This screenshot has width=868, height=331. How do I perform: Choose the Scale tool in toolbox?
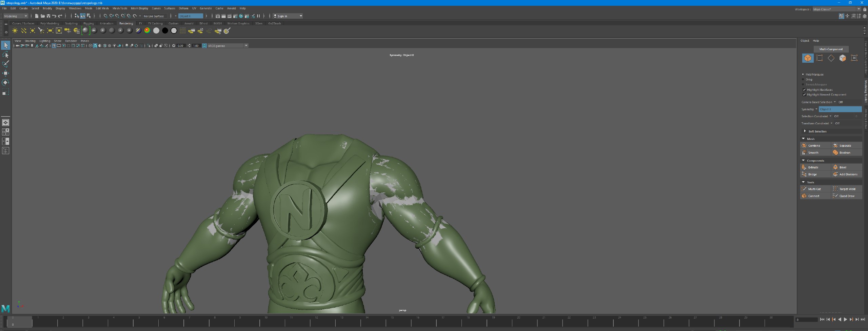click(x=5, y=92)
